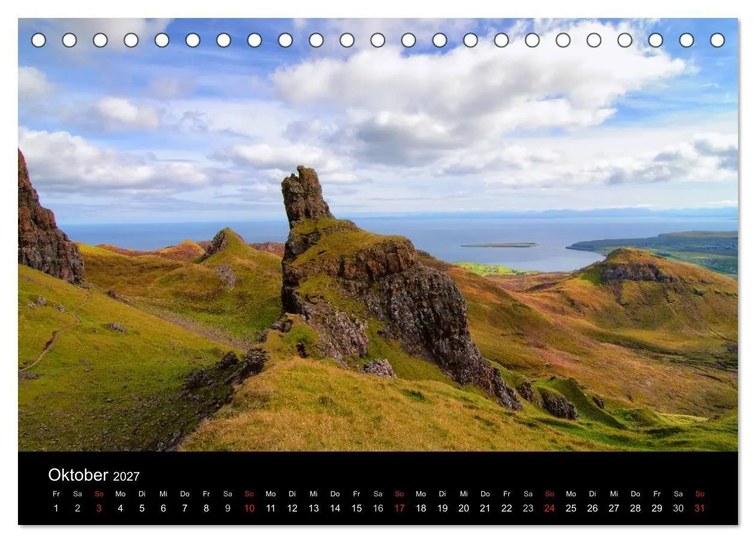Choose the date 5
This screenshot has height=543, width=756.
coord(142,508)
